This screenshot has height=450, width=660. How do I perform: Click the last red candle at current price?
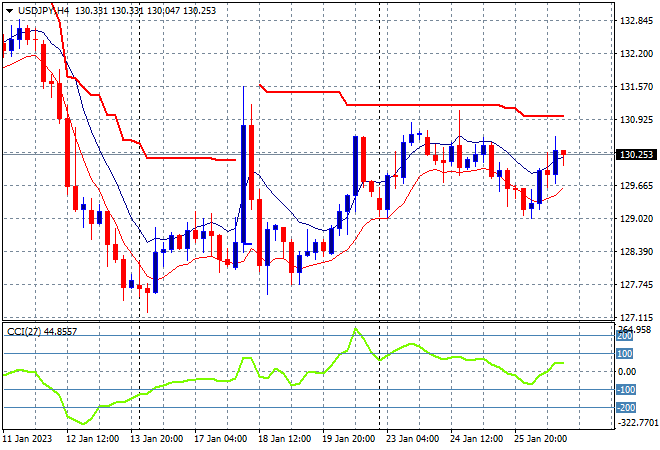pos(564,153)
